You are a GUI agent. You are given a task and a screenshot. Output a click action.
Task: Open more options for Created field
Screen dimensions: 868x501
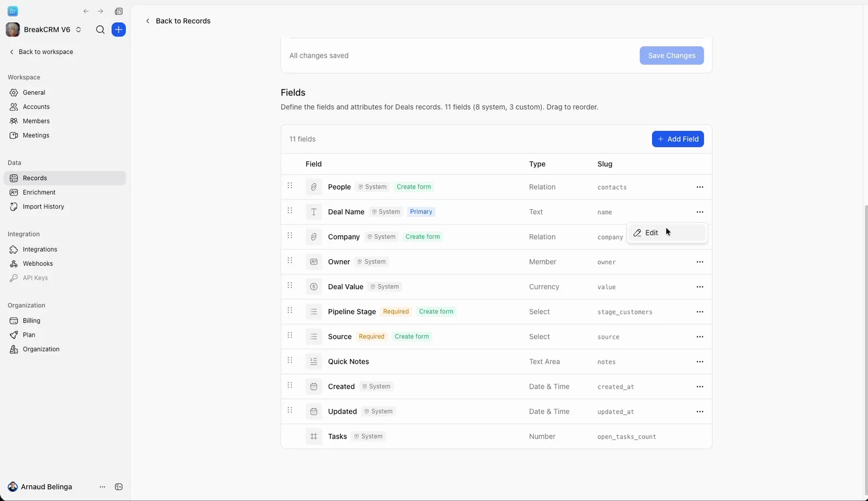(700, 387)
